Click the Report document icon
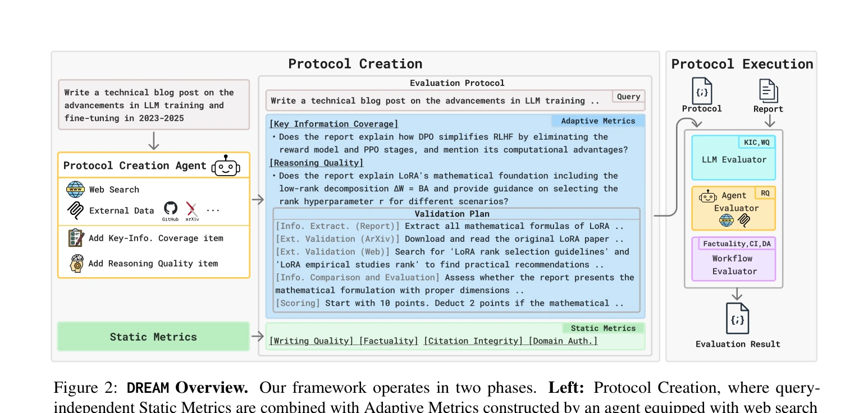The image size is (868, 413). click(x=768, y=90)
